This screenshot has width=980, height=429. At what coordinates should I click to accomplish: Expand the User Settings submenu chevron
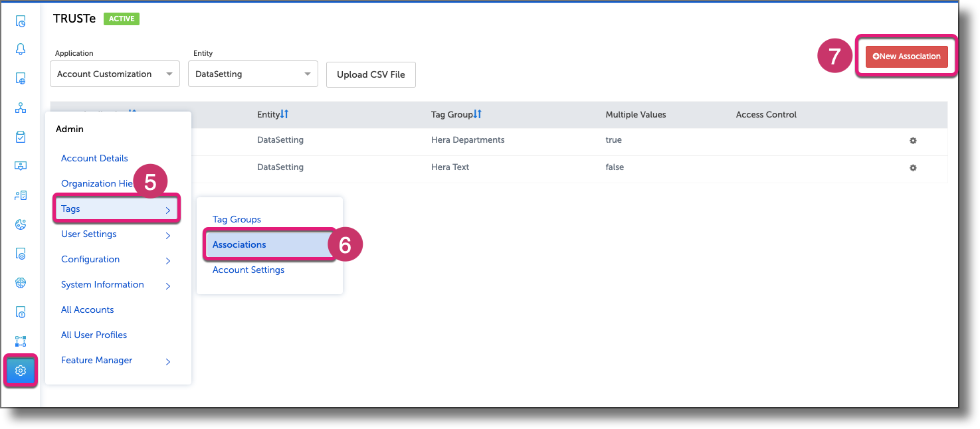point(167,234)
